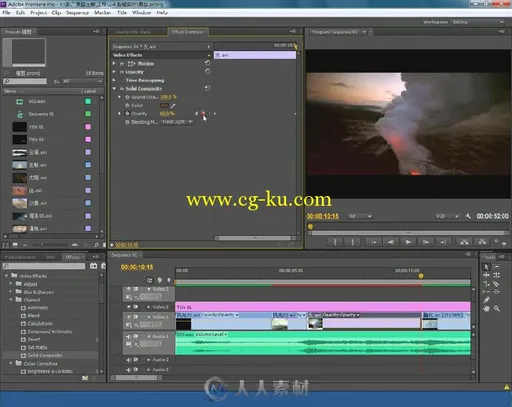Reset the Opacity effect parameters

[x=207, y=71]
